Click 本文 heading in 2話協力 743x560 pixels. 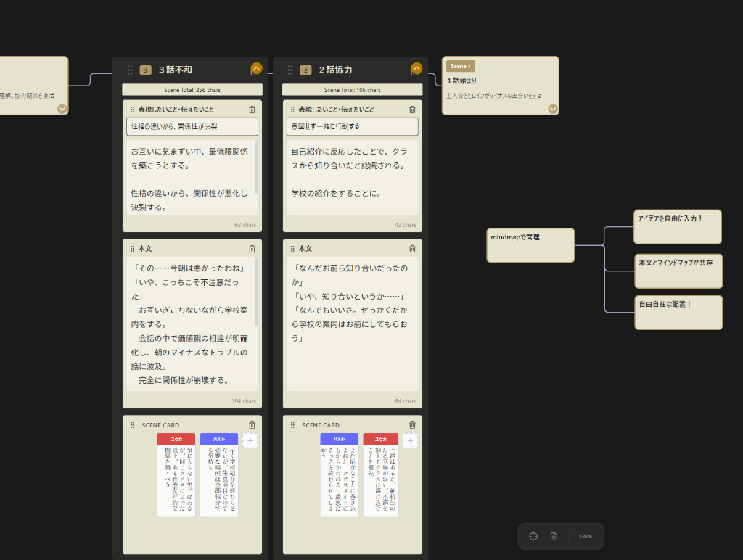[x=305, y=249]
